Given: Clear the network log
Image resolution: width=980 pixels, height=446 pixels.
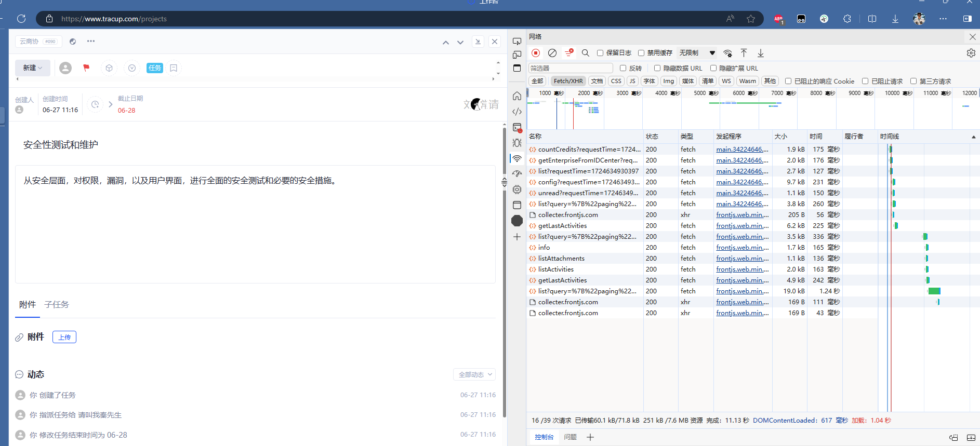Looking at the screenshot, I should (552, 53).
